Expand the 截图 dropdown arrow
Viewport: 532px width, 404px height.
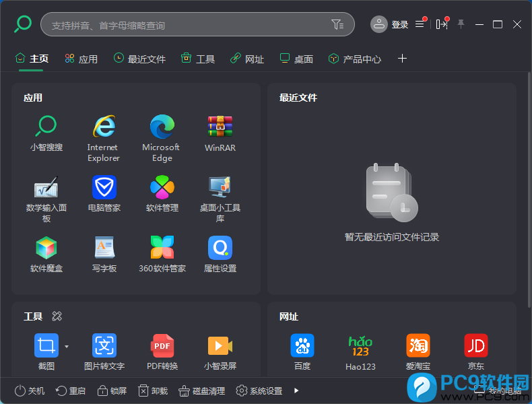pos(67,346)
